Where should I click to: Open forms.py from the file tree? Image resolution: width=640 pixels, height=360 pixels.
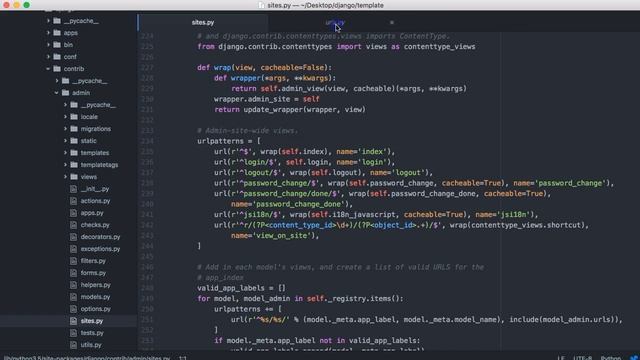tap(93, 273)
